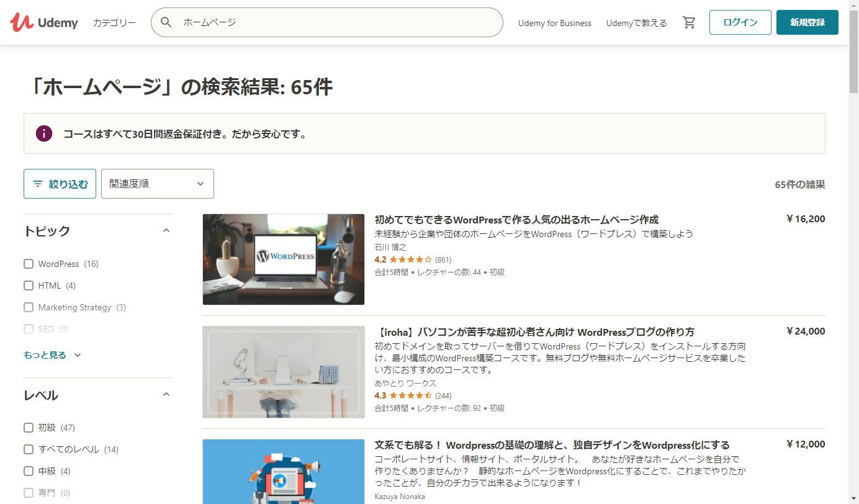Open the 関連度順 sort dropdown
This screenshot has width=859, height=504.
[x=158, y=184]
